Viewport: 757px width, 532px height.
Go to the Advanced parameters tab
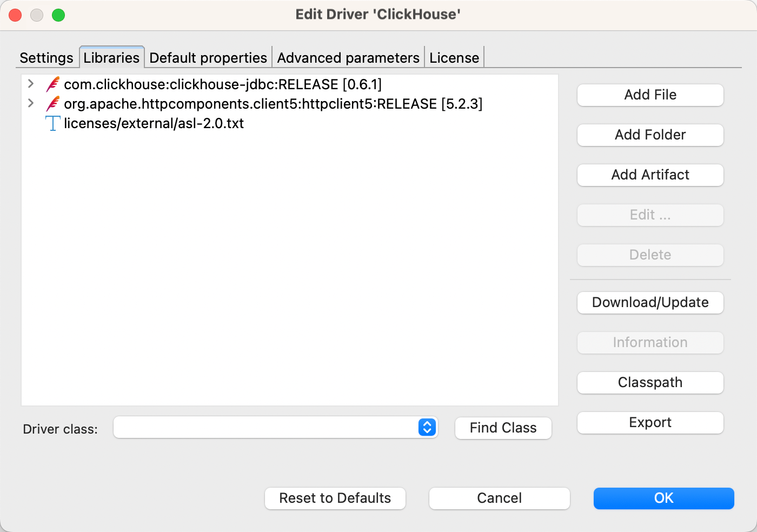[348, 58]
